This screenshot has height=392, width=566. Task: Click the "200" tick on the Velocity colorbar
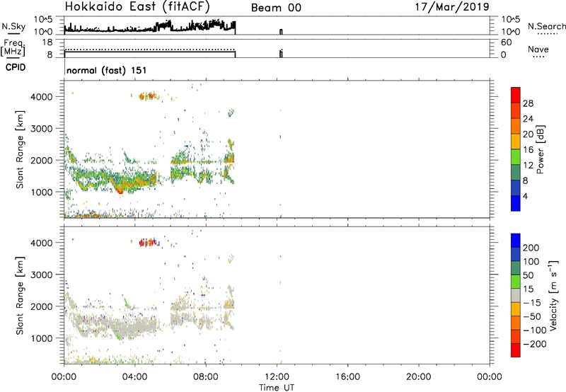531,248
